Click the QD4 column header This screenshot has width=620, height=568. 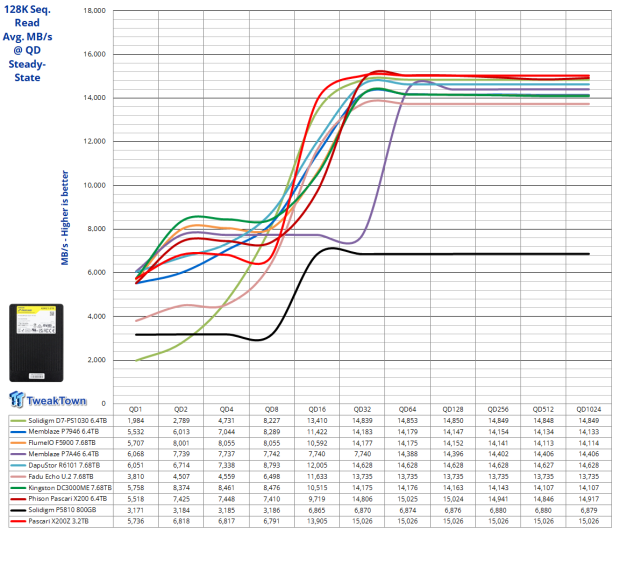(226, 409)
